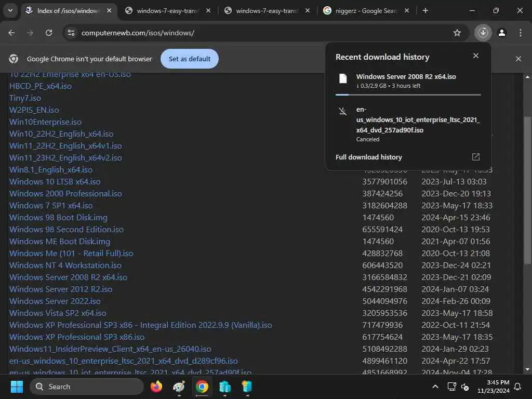Image resolution: width=532 pixels, height=399 pixels.
Task: Click Windows Vista SP2 x64.iso
Action: point(58,313)
